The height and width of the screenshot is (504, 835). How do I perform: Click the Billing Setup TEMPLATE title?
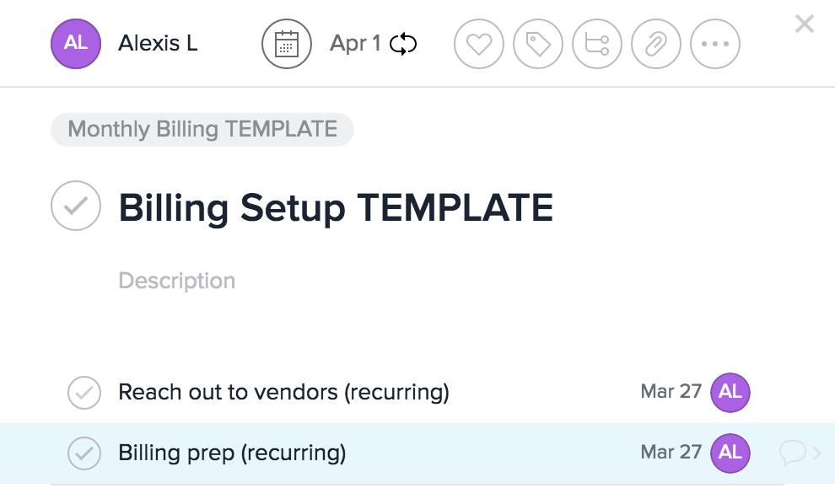click(x=336, y=206)
